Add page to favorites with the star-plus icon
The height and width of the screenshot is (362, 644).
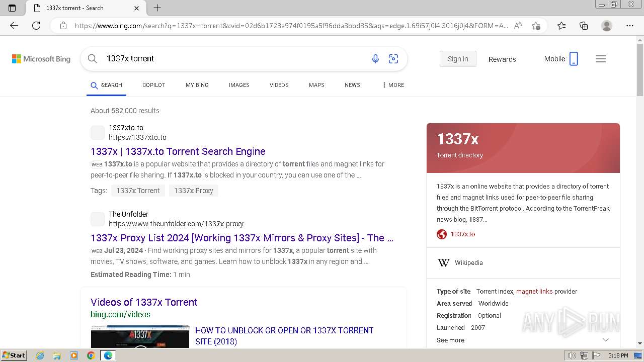tap(536, 26)
